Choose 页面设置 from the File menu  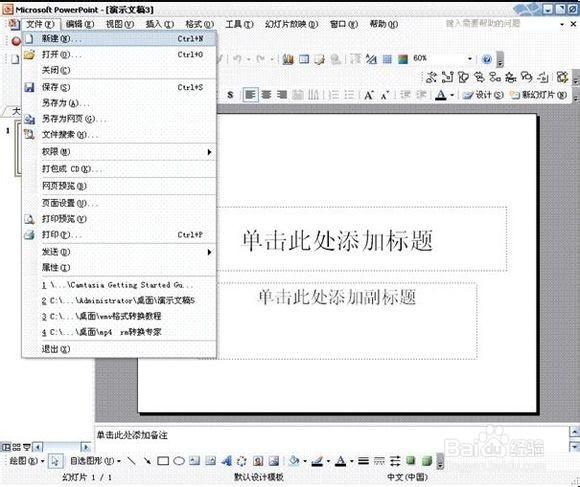tap(119, 203)
